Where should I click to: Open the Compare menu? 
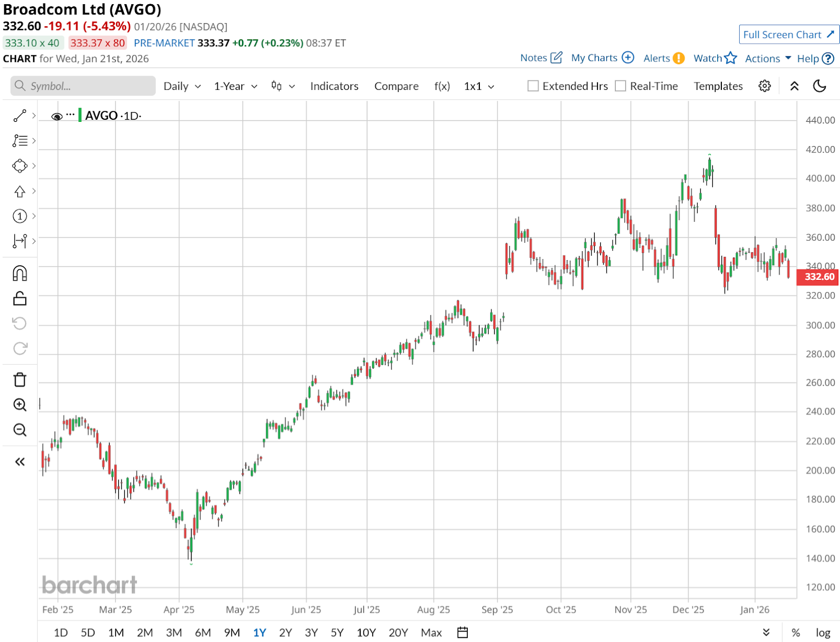396,86
